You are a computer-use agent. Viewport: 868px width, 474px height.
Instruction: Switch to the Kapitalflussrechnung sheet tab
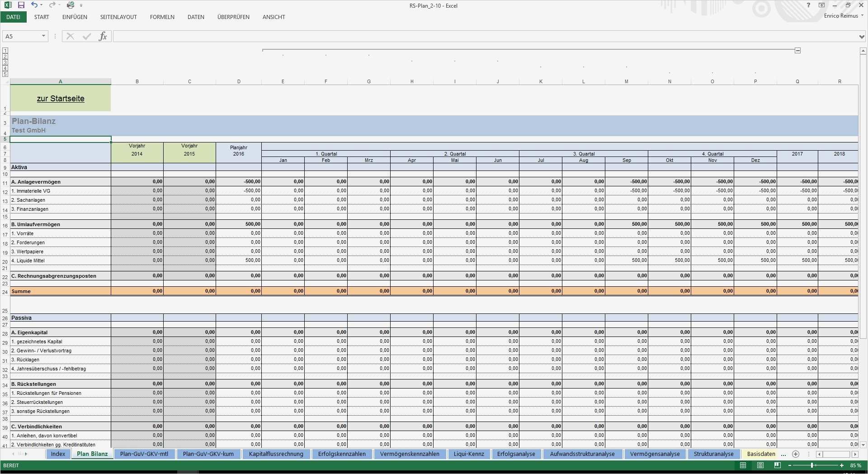(x=276, y=454)
